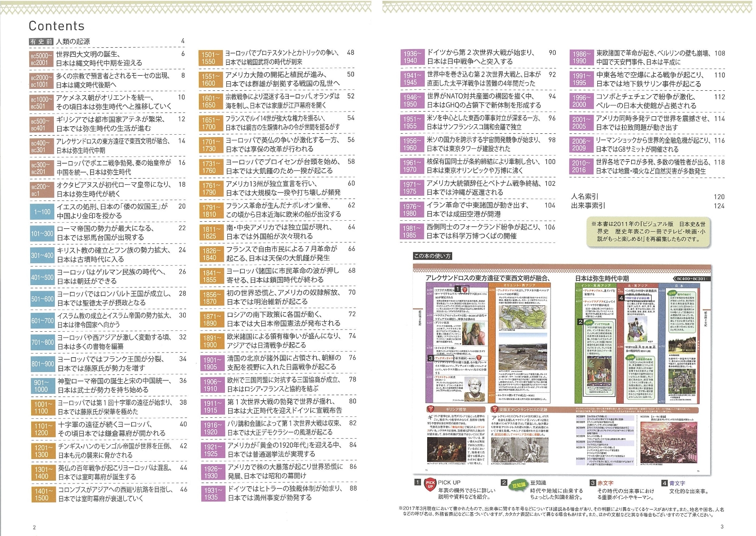The width and height of the screenshot is (756, 536).
Task: Click page number "120" beside 人名索引
Action: coord(719,197)
